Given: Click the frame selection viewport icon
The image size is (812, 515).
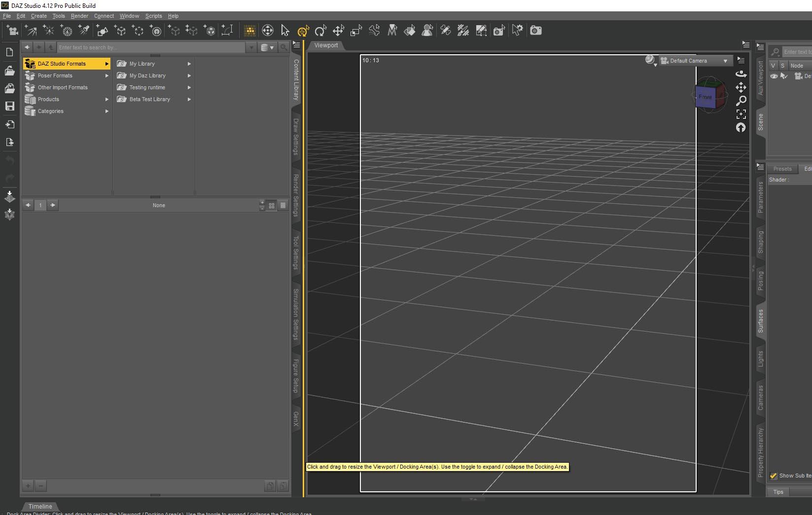Looking at the screenshot, I should 741,114.
